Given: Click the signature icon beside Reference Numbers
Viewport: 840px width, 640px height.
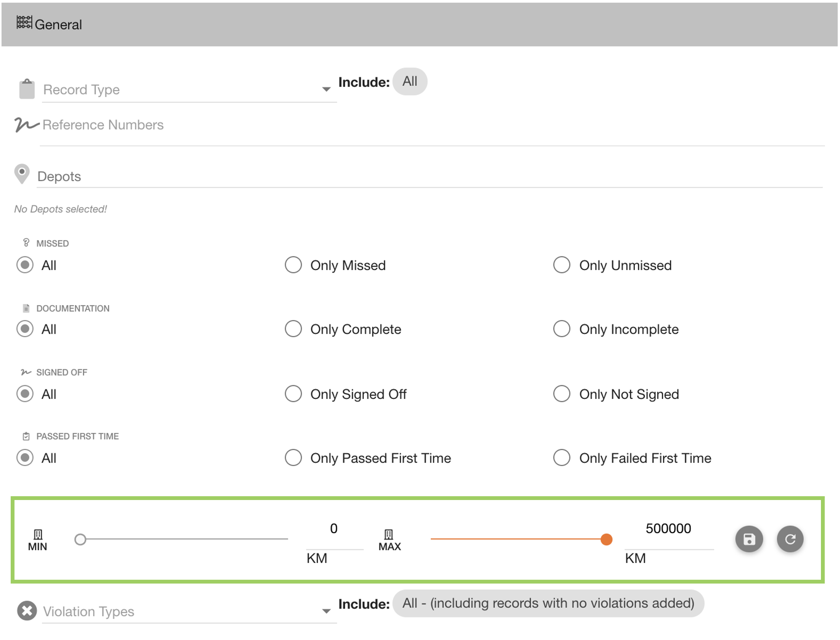Looking at the screenshot, I should coord(26,124).
